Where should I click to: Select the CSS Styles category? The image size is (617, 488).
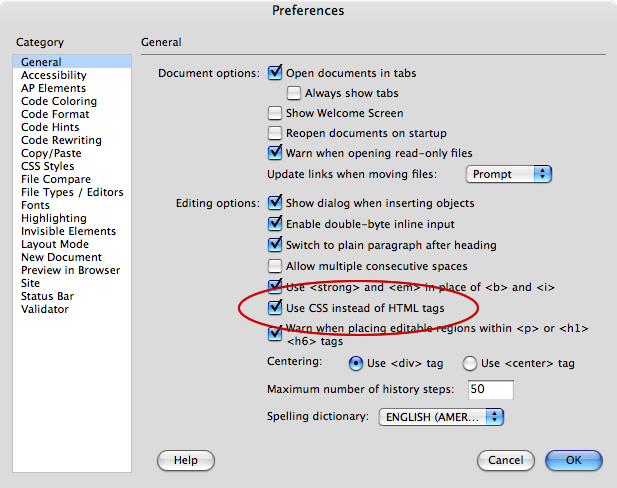click(47, 166)
